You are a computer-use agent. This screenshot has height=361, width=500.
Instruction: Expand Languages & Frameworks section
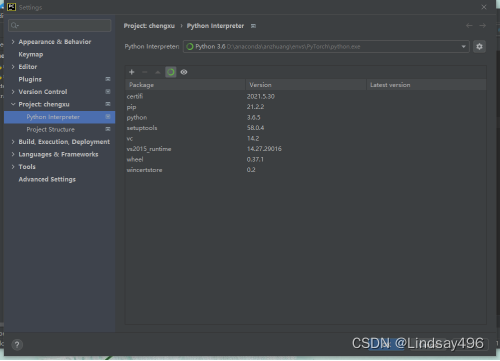point(13,154)
